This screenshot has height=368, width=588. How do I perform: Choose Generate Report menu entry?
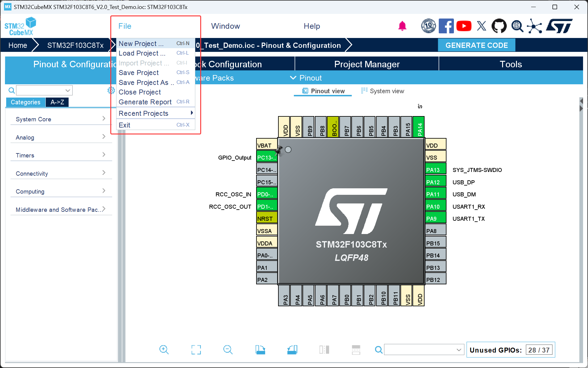click(x=156, y=102)
